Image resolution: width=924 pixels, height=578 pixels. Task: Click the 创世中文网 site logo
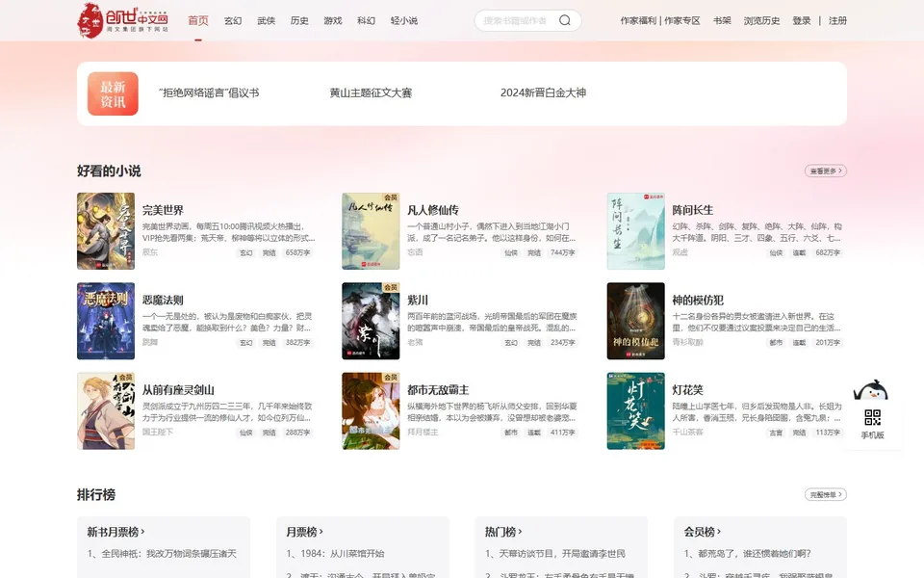click(122, 20)
